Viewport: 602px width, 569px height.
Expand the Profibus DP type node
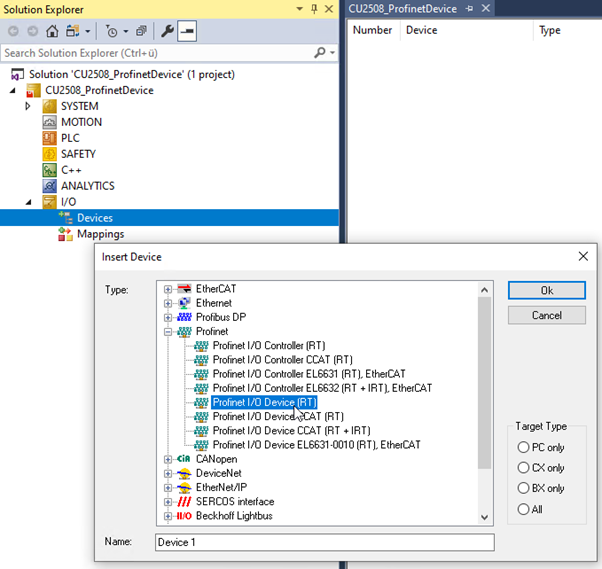point(168,318)
